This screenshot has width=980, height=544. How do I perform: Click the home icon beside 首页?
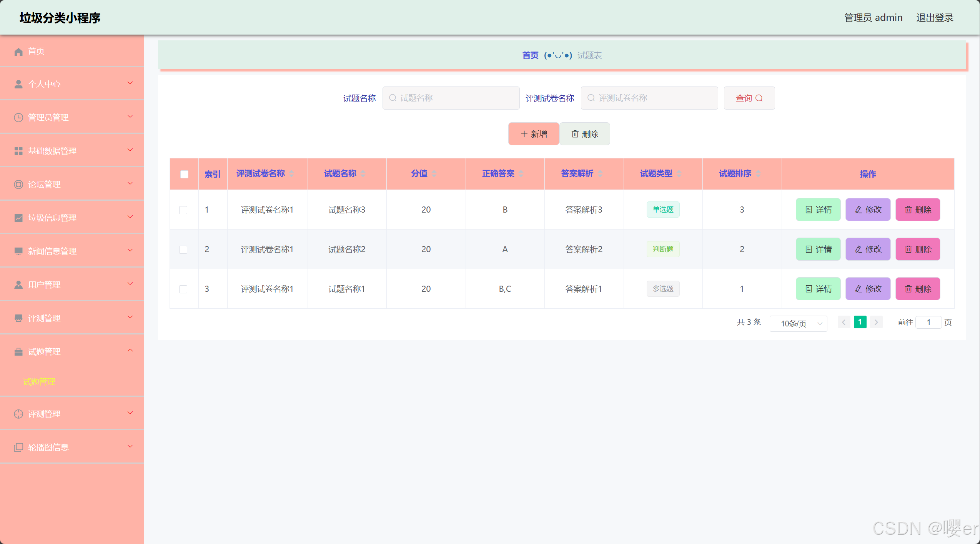click(18, 51)
